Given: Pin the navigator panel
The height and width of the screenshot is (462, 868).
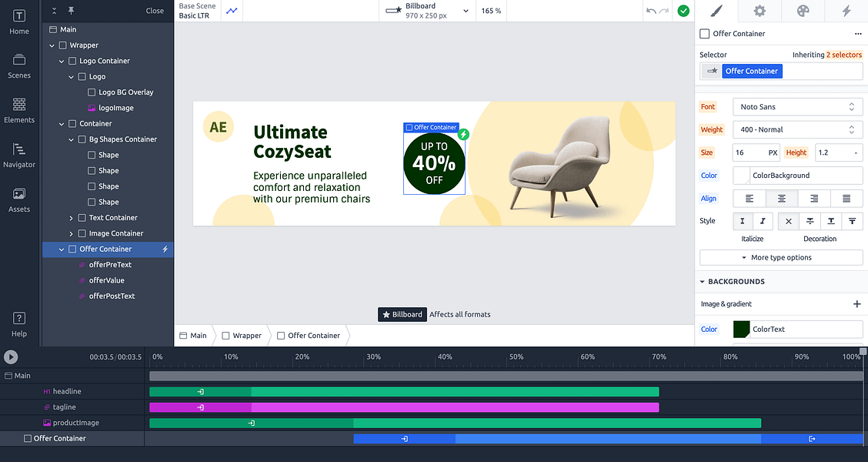Looking at the screenshot, I should coord(71,11).
